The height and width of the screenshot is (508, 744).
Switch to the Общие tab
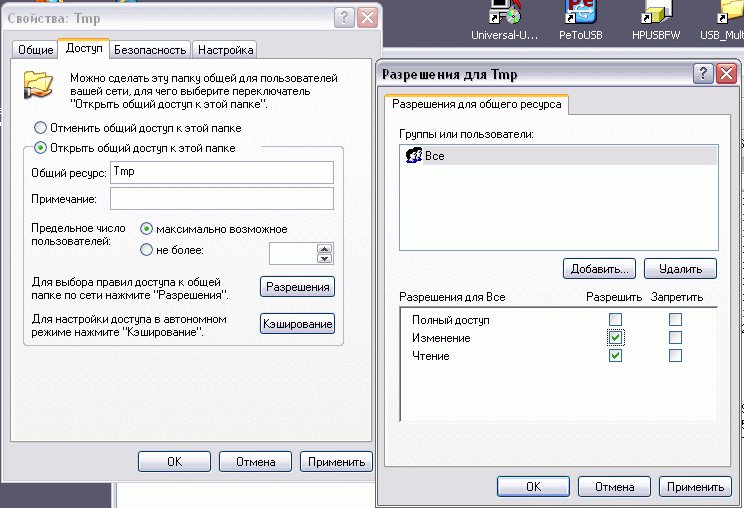(36, 49)
